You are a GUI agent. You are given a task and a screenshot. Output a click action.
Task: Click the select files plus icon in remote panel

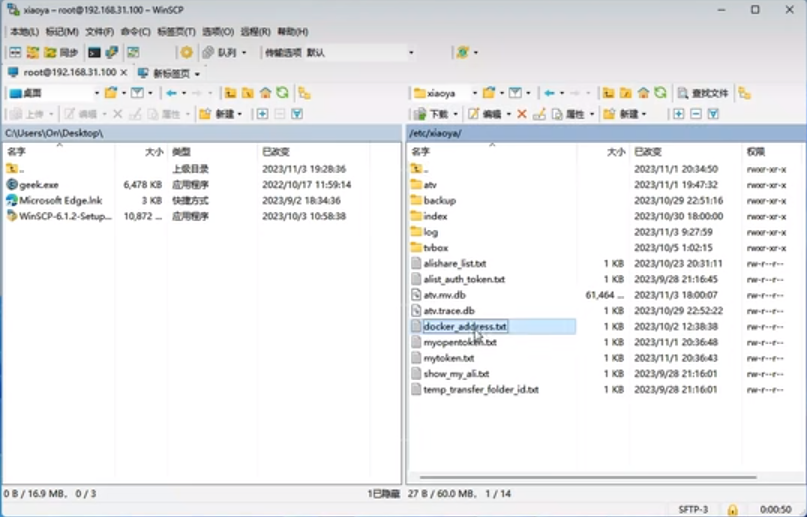tap(678, 114)
